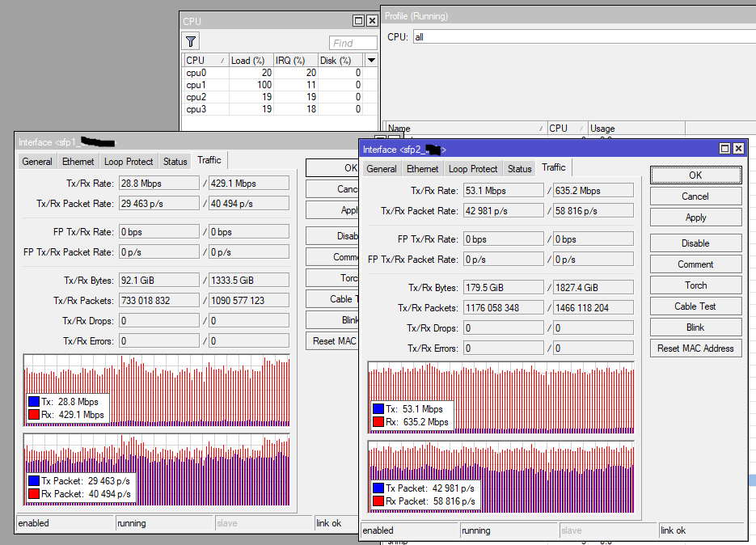The image size is (756, 545).
Task: Close the CPU window
Action: 372,21
